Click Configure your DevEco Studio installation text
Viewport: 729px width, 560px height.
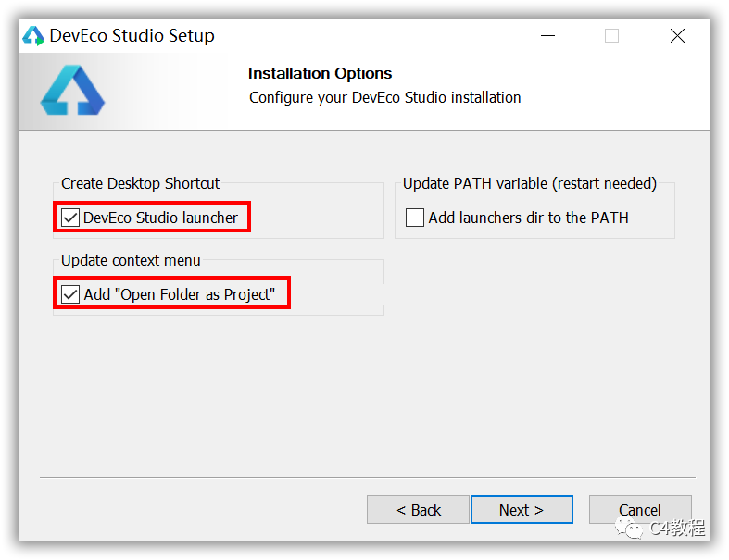point(385,97)
